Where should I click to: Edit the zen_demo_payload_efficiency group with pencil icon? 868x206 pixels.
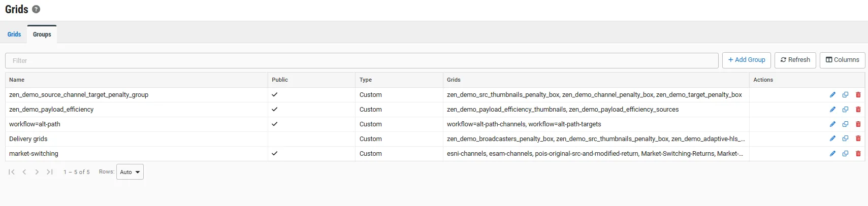pos(832,110)
